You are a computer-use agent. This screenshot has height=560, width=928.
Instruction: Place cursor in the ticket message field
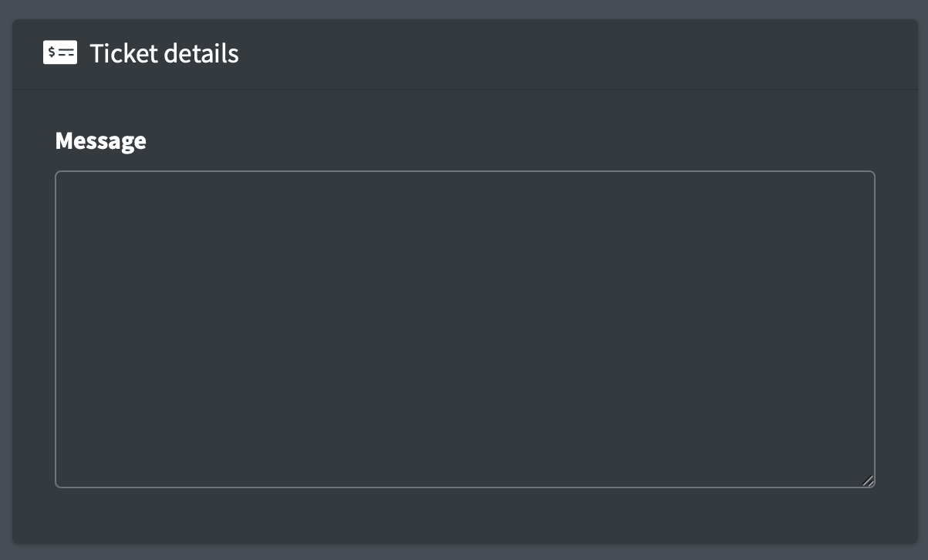464,329
